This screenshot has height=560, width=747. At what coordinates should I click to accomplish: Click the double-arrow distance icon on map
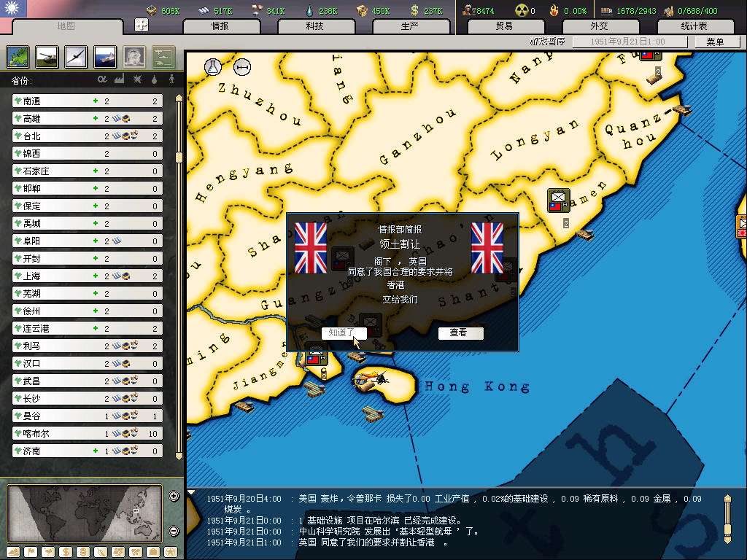point(242,67)
